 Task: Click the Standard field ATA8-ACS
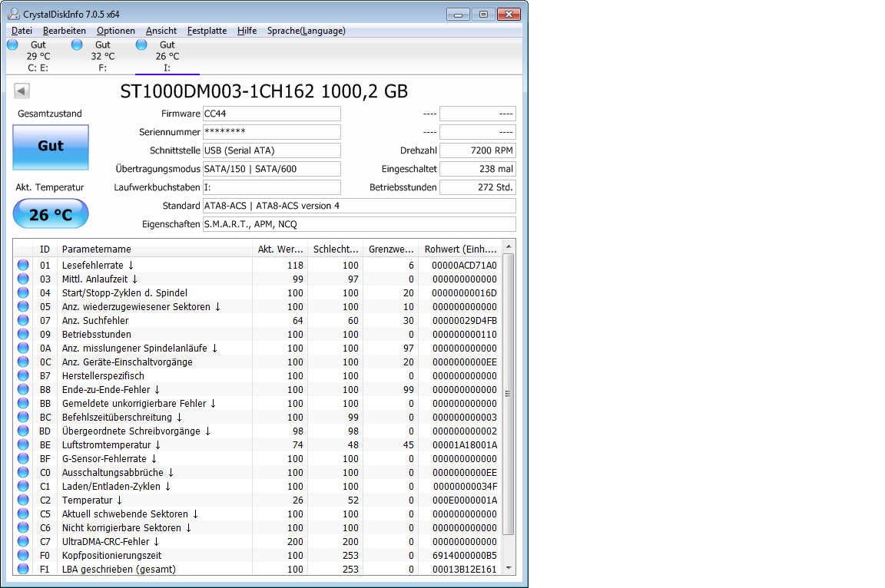(x=359, y=206)
